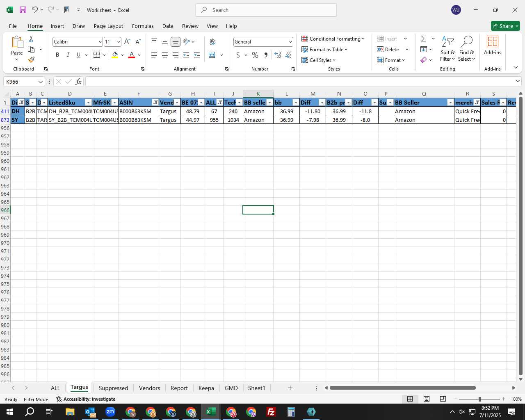Toggle Align Right horizontal alignment
This screenshot has width=525, height=420.
point(176,55)
